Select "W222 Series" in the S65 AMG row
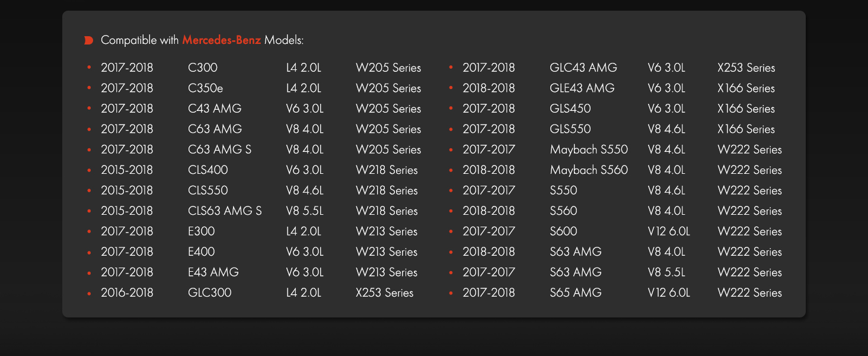Viewport: 868px width, 356px height. click(x=750, y=293)
